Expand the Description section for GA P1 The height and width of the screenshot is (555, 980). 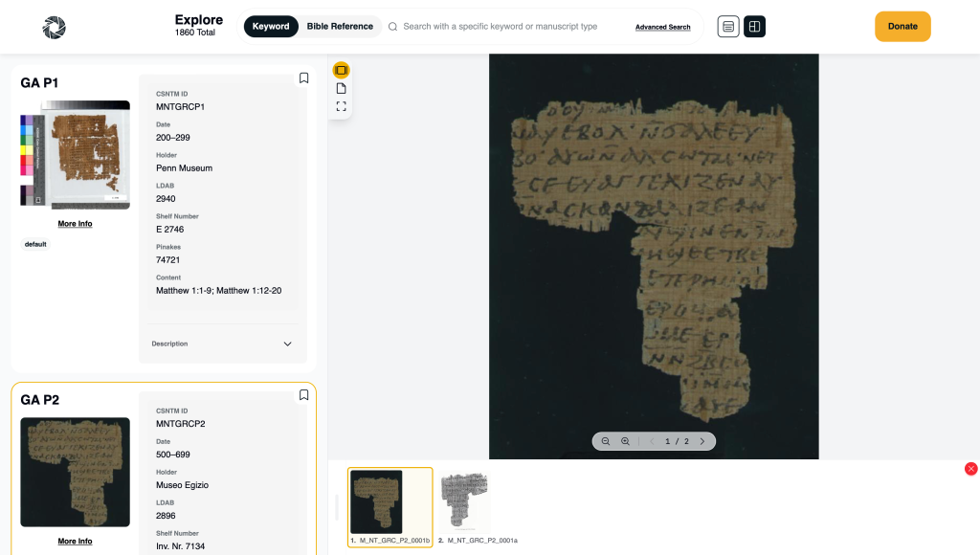(x=287, y=344)
